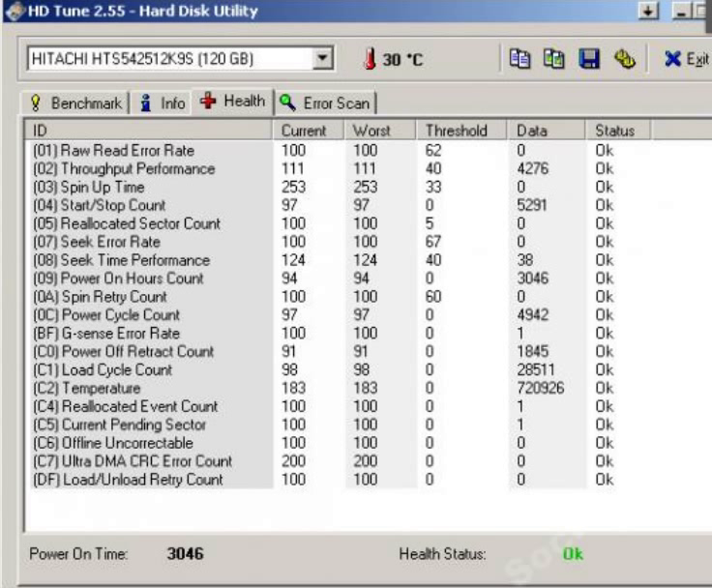This screenshot has height=588, width=712.
Task: Click the data value 1845
Action: pyautogui.click(x=533, y=351)
